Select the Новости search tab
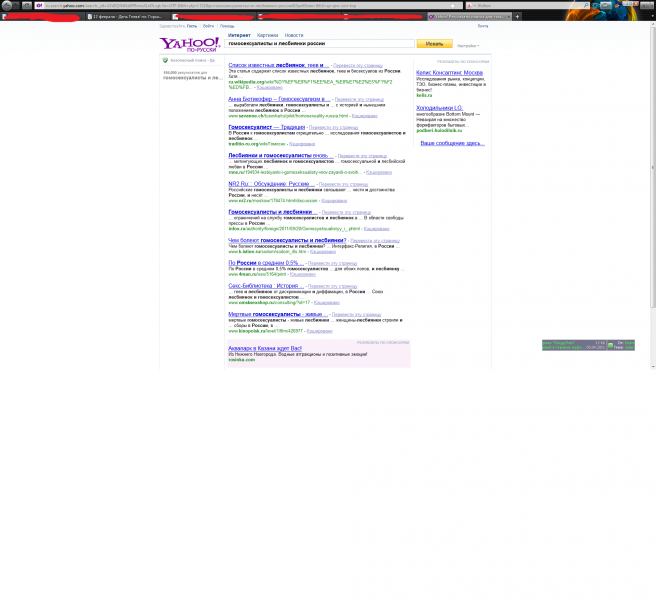Image resolution: width=656 pixels, height=600 pixels. tap(294, 35)
